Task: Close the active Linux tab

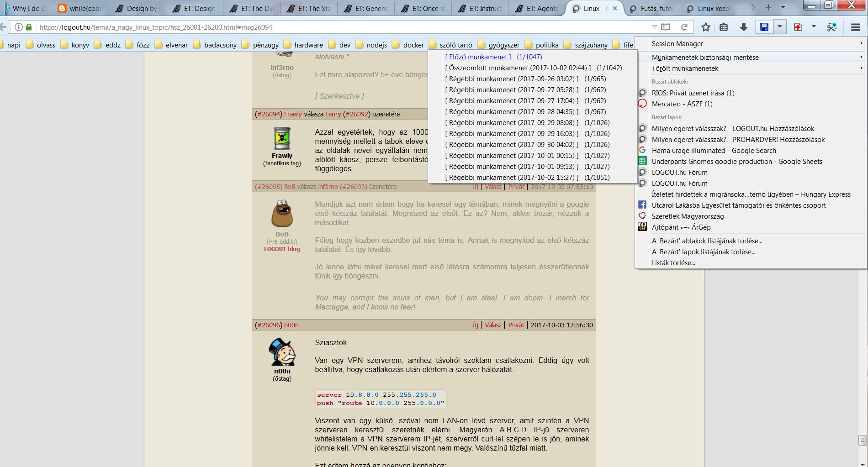Action: [615, 8]
